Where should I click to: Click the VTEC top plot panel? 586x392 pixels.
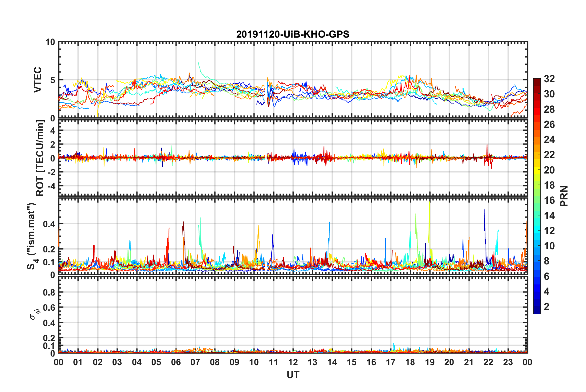(x=293, y=80)
